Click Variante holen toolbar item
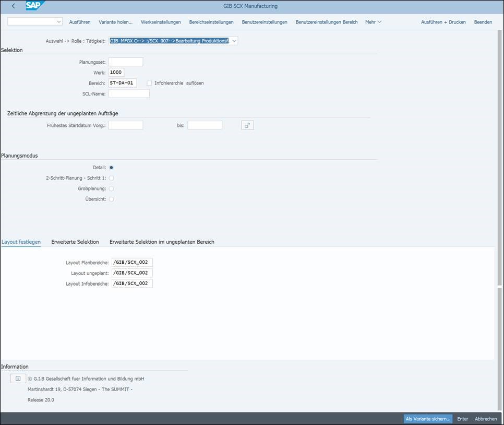The image size is (504, 425). click(x=115, y=22)
